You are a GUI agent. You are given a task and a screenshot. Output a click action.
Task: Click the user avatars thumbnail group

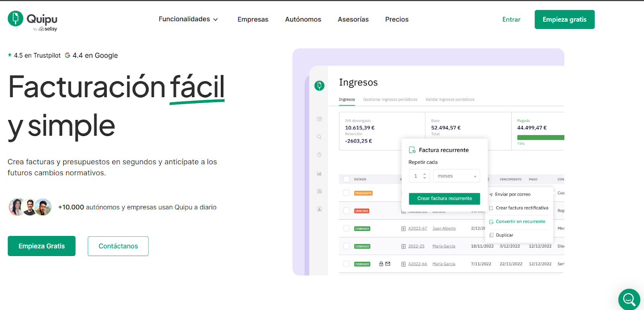[30, 207]
